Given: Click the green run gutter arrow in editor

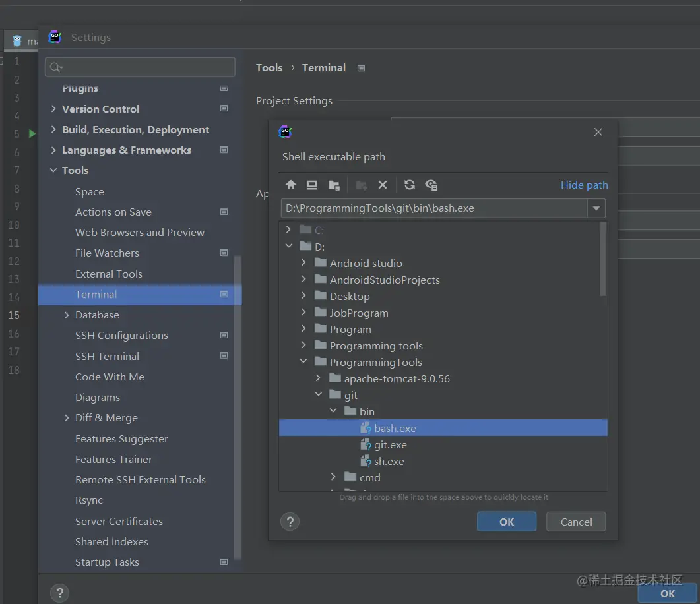Looking at the screenshot, I should coord(32,133).
